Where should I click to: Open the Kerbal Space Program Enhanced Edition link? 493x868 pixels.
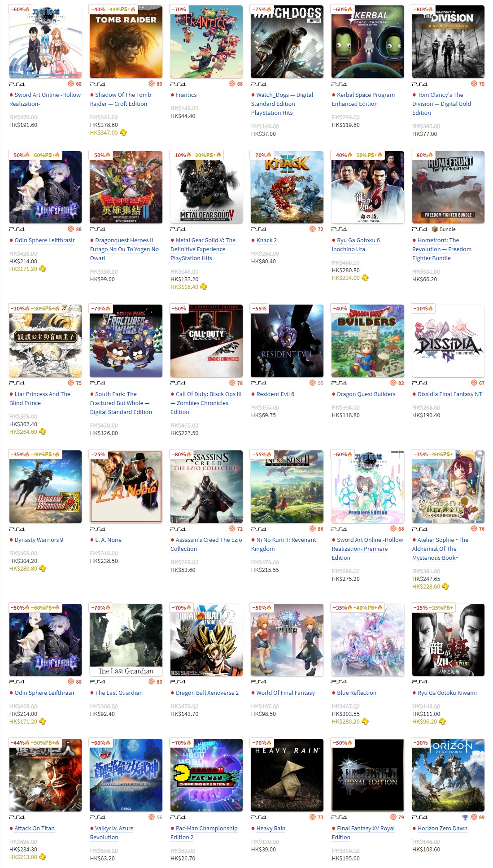(x=363, y=100)
